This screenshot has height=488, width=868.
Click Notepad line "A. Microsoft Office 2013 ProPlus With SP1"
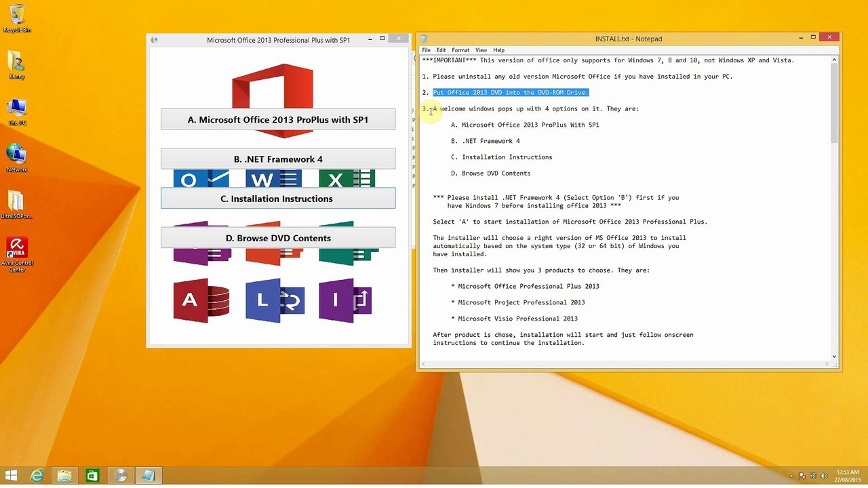point(525,125)
